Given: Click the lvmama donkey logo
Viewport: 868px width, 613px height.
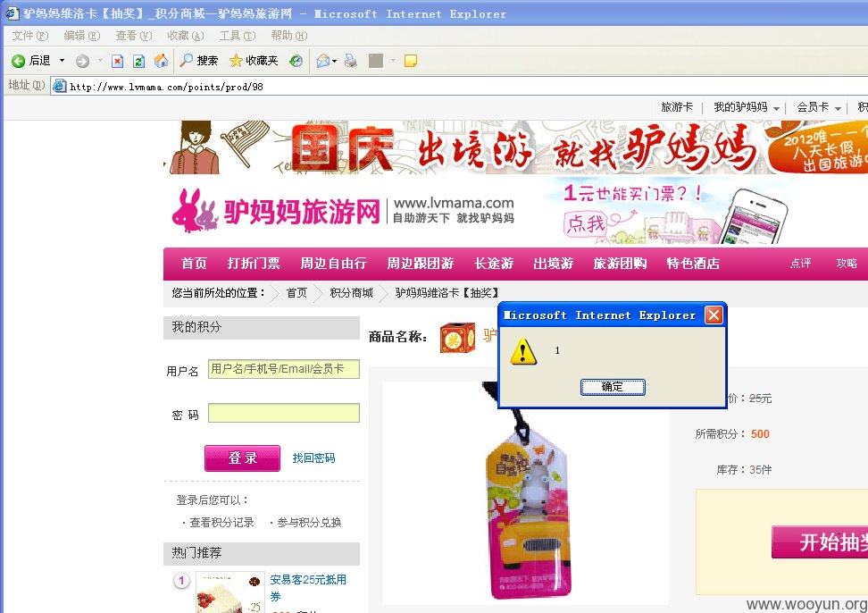Looking at the screenshot, I should pos(195,210).
